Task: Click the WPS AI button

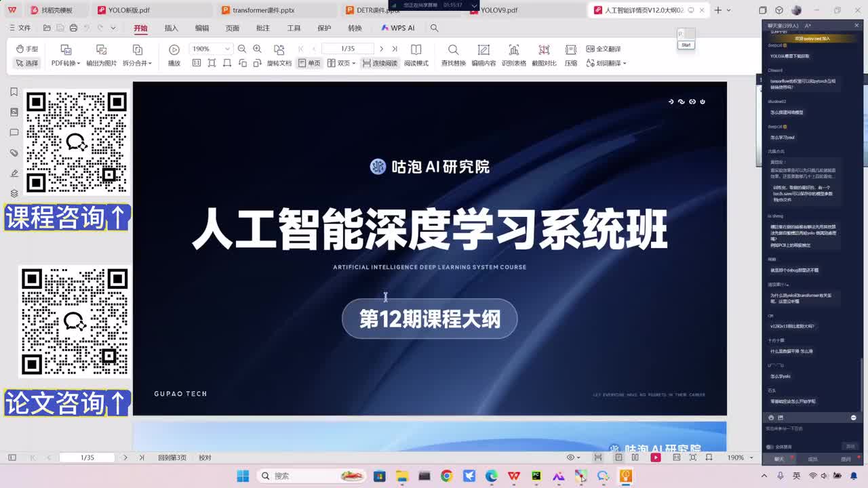Action: [398, 28]
